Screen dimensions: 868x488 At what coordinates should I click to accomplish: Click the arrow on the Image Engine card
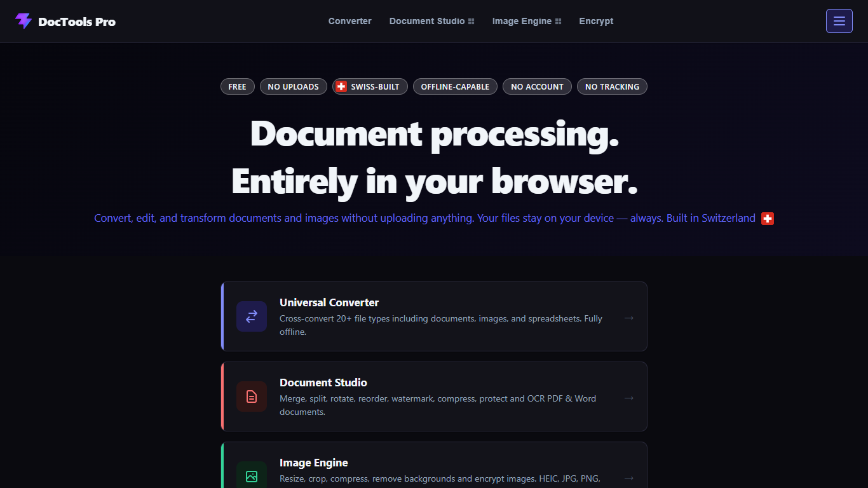[x=628, y=478]
